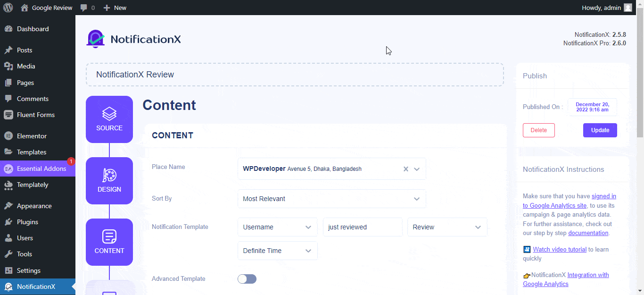Click the New button in admin bar
Image resolution: width=644 pixels, height=295 pixels.
pyautogui.click(x=115, y=8)
